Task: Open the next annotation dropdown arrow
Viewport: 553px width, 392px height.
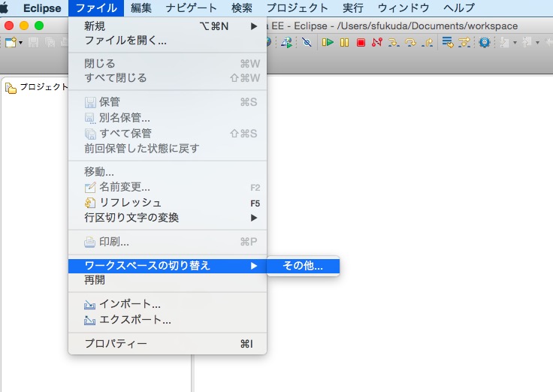Action: [x=515, y=43]
